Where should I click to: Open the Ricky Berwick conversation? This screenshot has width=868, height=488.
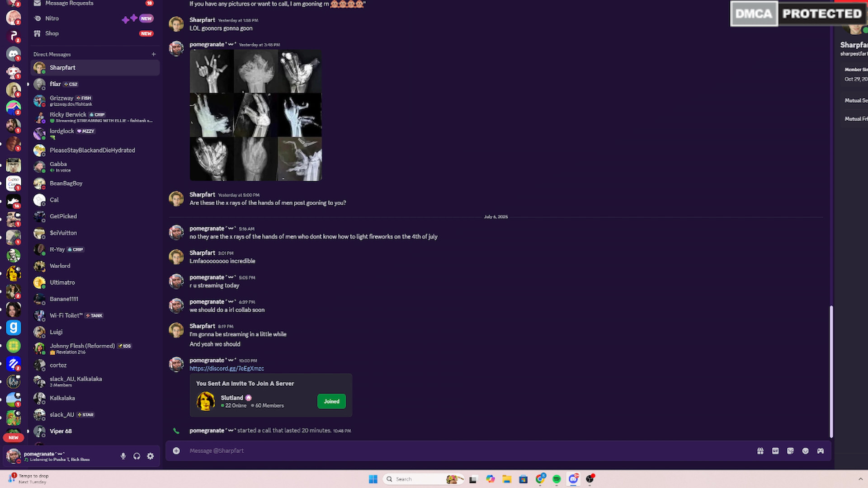coord(95,117)
